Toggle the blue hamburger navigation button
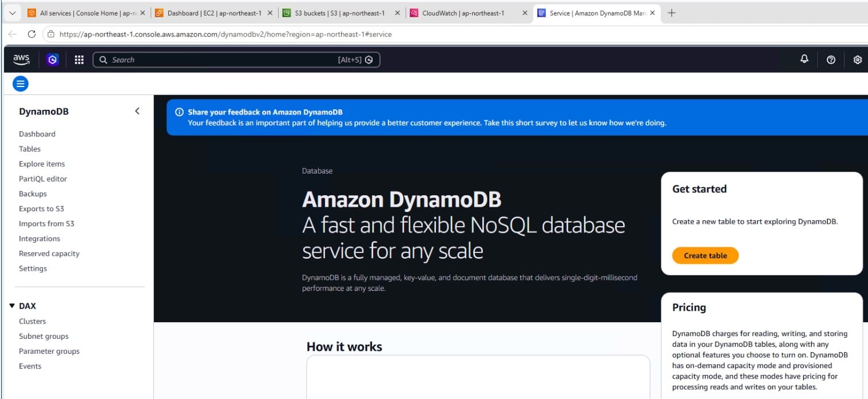This screenshot has width=868, height=399. coord(21,84)
